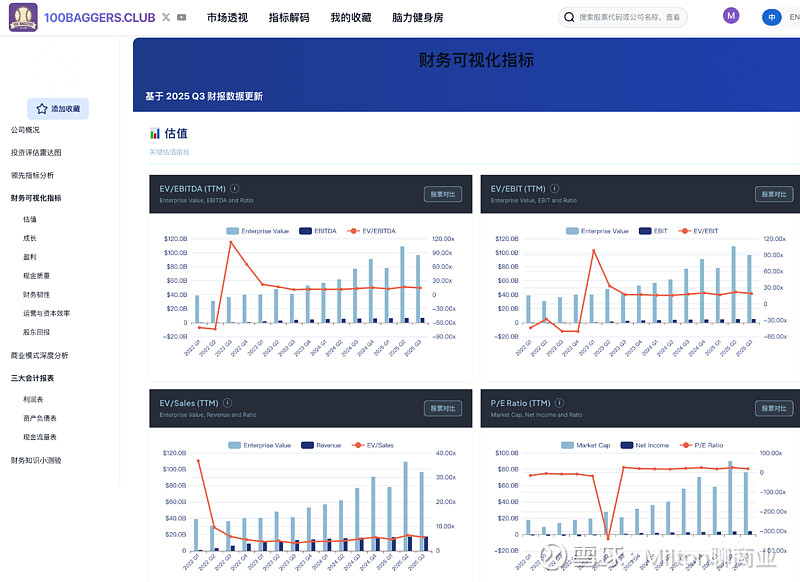Click 股票对比 button on EV/Sales chart
800x582 pixels.
pos(443,409)
